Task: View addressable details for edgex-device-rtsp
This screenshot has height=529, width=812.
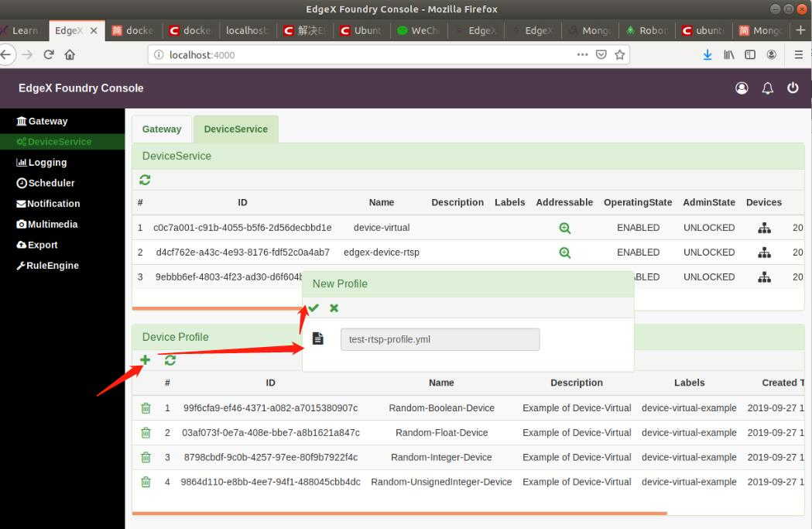Action: [x=564, y=252]
